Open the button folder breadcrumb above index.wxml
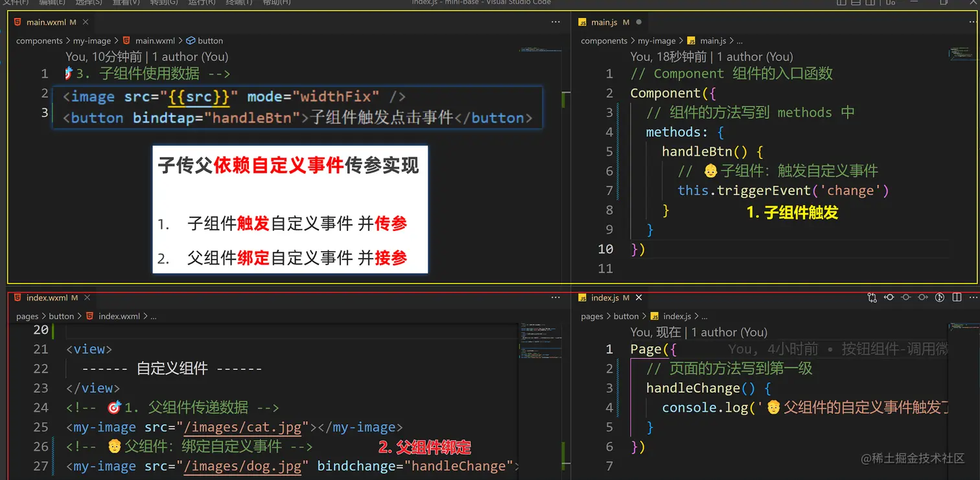This screenshot has width=980, height=480. [62, 317]
